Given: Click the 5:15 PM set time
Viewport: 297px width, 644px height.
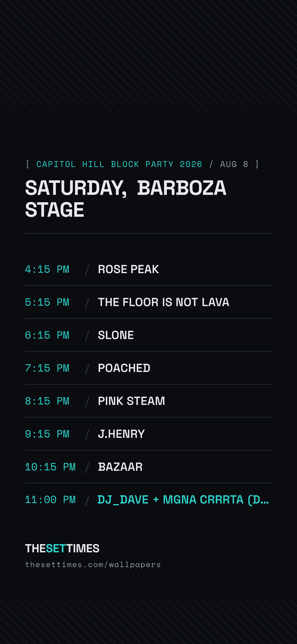Looking at the screenshot, I should (x=47, y=302).
